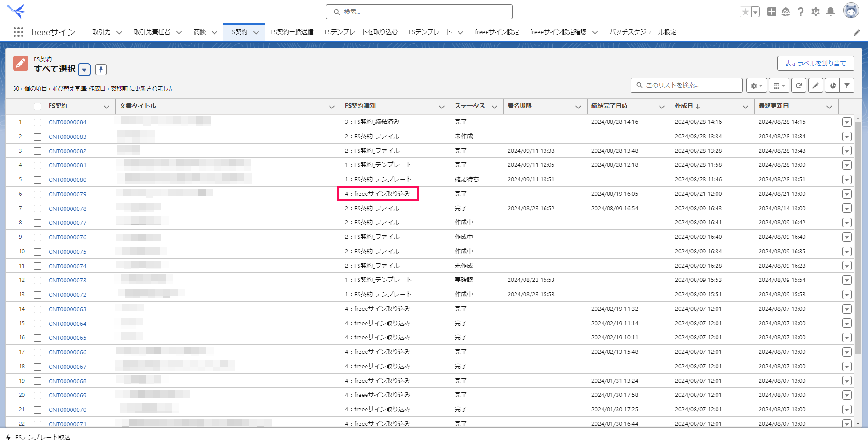Image resolution: width=868 pixels, height=446 pixels.
Task: Open row actions for CNT00000079
Action: [x=846, y=194]
